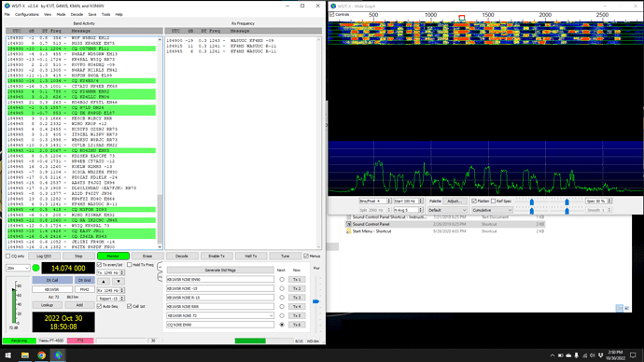The image size is (644, 362).
Task: Open the Windows notification center
Action: click(633, 355)
